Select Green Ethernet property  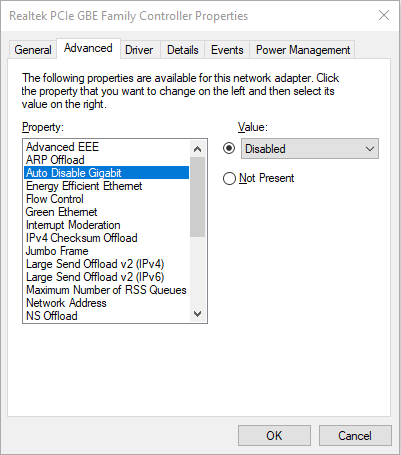point(107,212)
